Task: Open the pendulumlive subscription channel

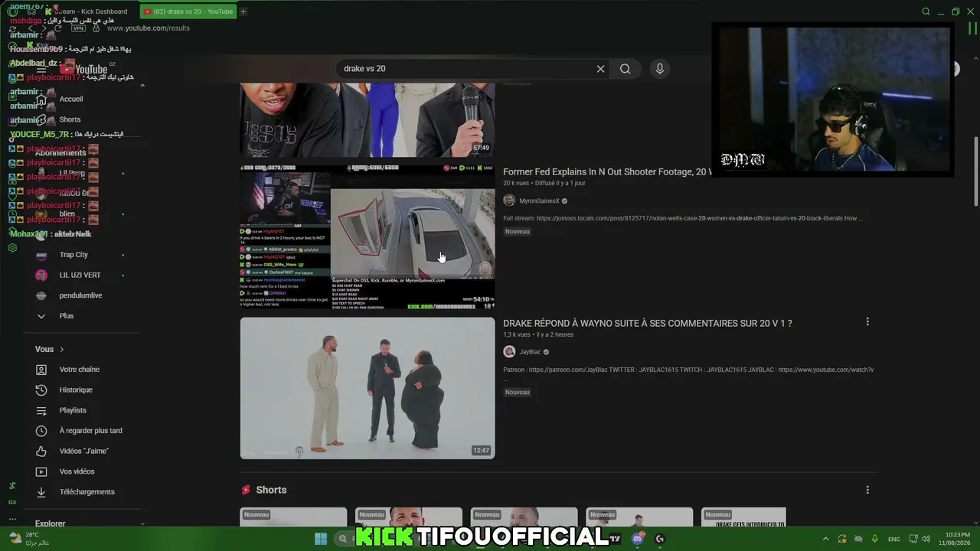Action: point(80,295)
